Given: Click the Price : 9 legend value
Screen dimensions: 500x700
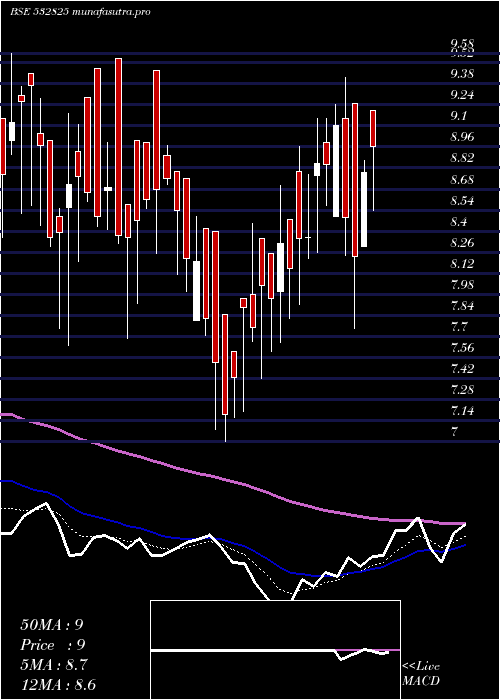Looking at the screenshot, I should (x=53, y=645).
